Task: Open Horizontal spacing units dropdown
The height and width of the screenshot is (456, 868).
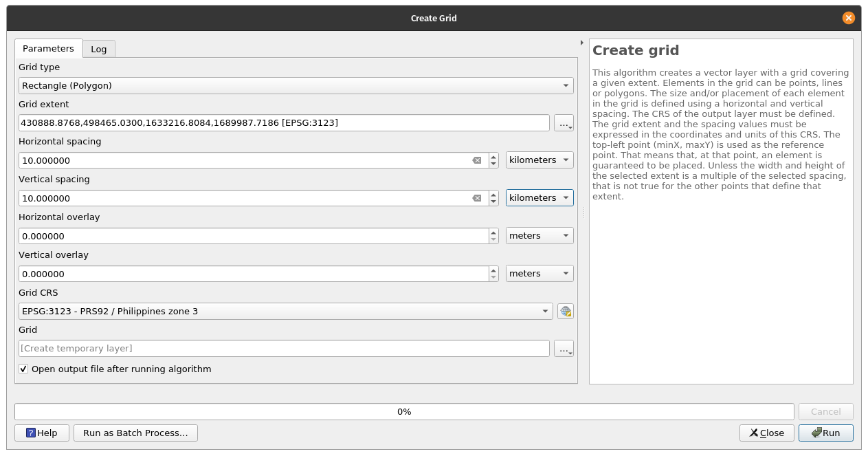Action: coord(539,160)
